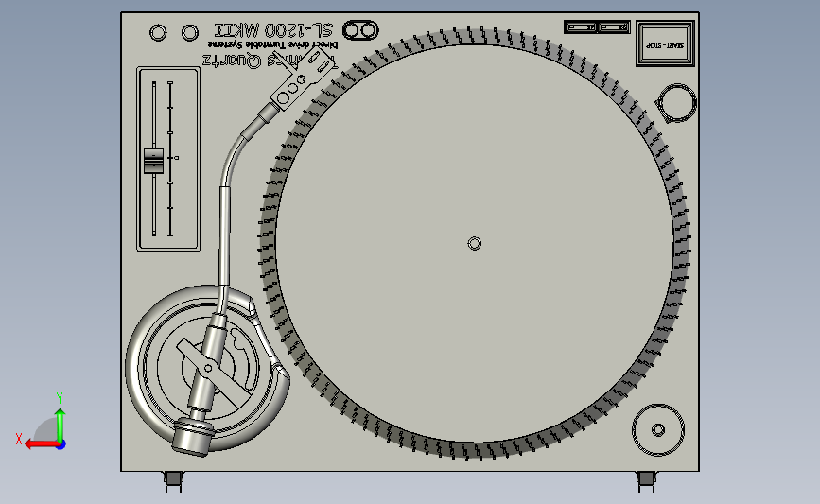Image resolution: width=820 pixels, height=504 pixels.
Task: Pick the 45 adapter disc near the bottom corner
Action: tap(658, 430)
